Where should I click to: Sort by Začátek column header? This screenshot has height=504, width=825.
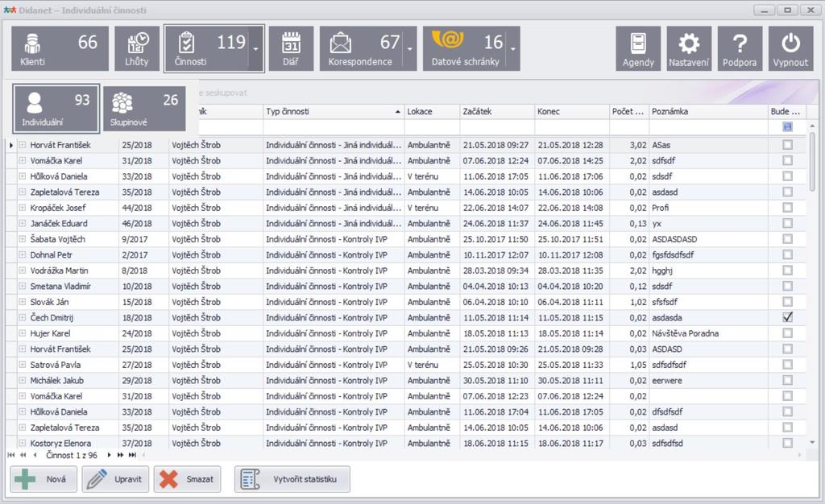coord(497,111)
